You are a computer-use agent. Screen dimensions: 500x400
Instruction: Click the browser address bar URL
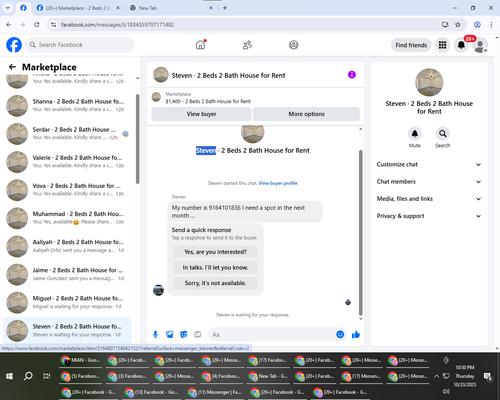pyautogui.click(x=117, y=25)
